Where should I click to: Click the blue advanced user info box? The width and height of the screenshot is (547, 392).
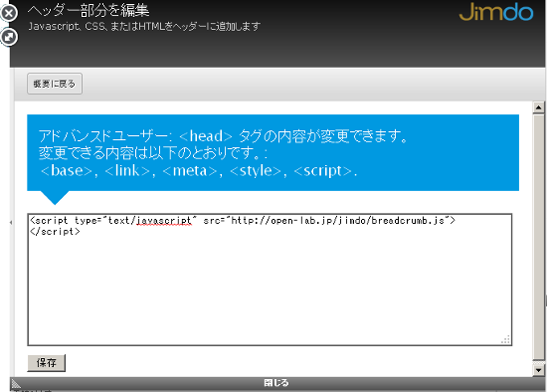273,152
